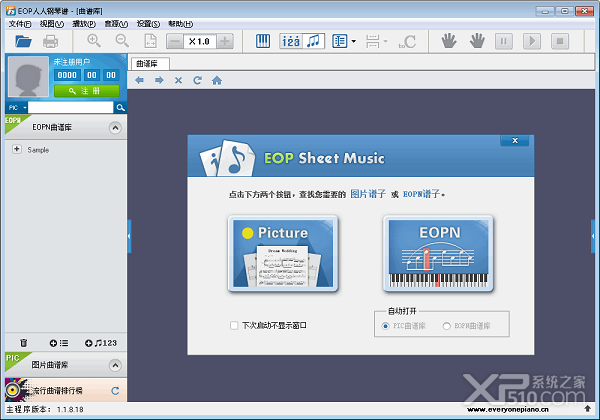This screenshot has height=420, width=600.
Task: Stop playback with the stop button
Action: tap(560, 41)
